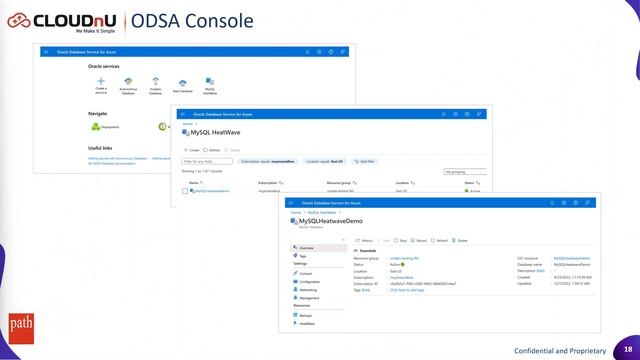Open settings gear in the Oracle services home window

pyautogui.click(x=319, y=52)
